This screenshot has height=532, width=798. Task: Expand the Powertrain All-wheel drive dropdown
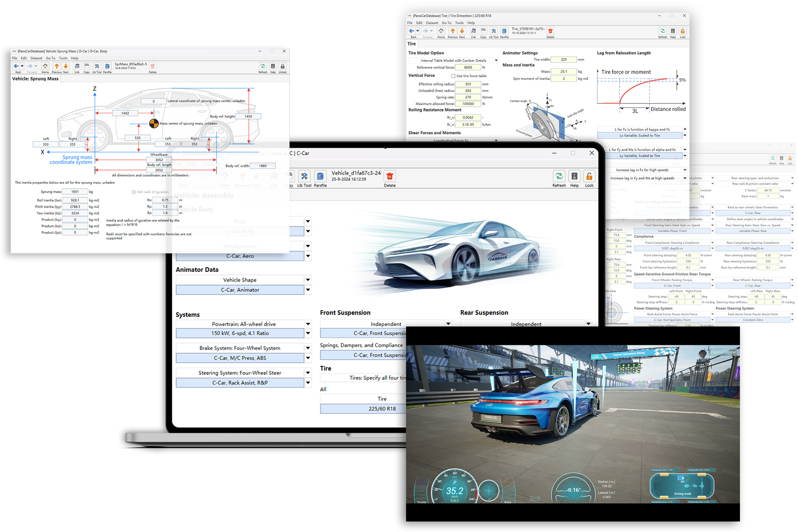coord(308,324)
